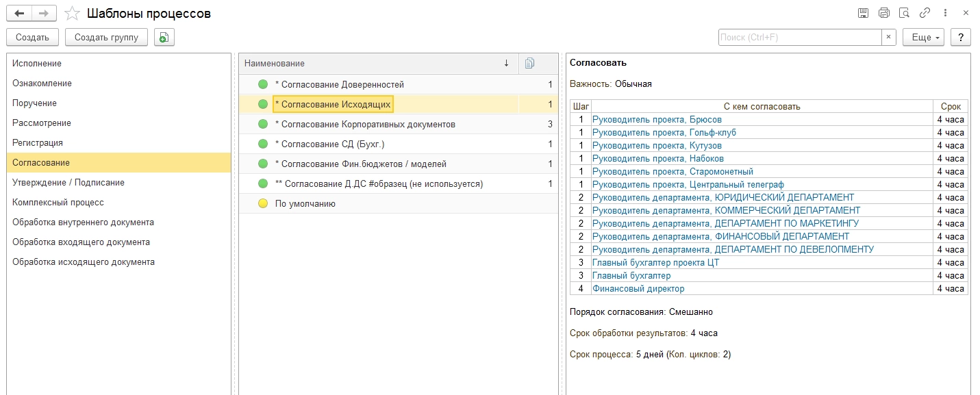
Task: Open the help question mark button
Action: (961, 38)
